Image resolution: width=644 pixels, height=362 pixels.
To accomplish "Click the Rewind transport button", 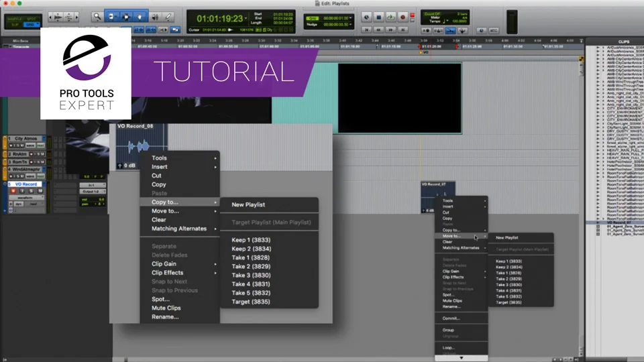I will pyautogui.click(x=378, y=29).
